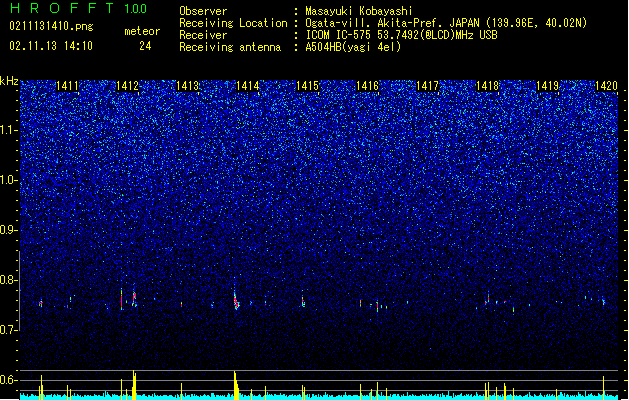The image size is (629, 400).
Task: Click the receiver ICOM IC-575 53.7492 MHz text
Action: pos(401,35)
